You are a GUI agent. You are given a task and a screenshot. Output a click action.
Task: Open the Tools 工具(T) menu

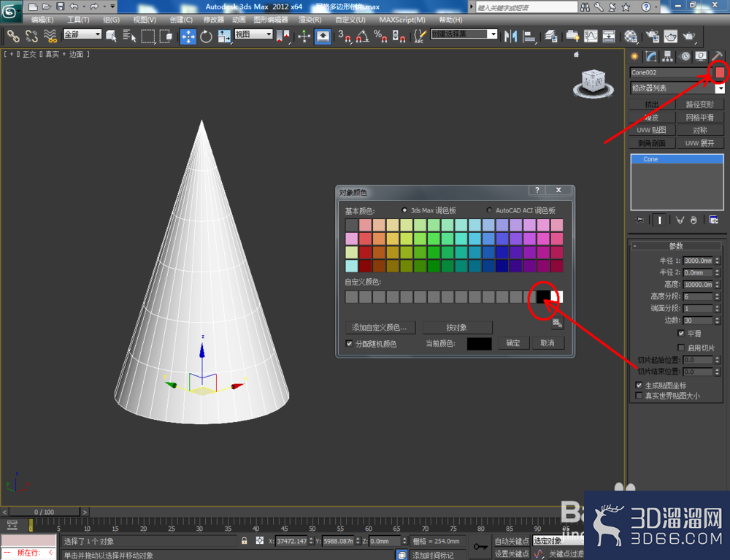click(x=78, y=20)
